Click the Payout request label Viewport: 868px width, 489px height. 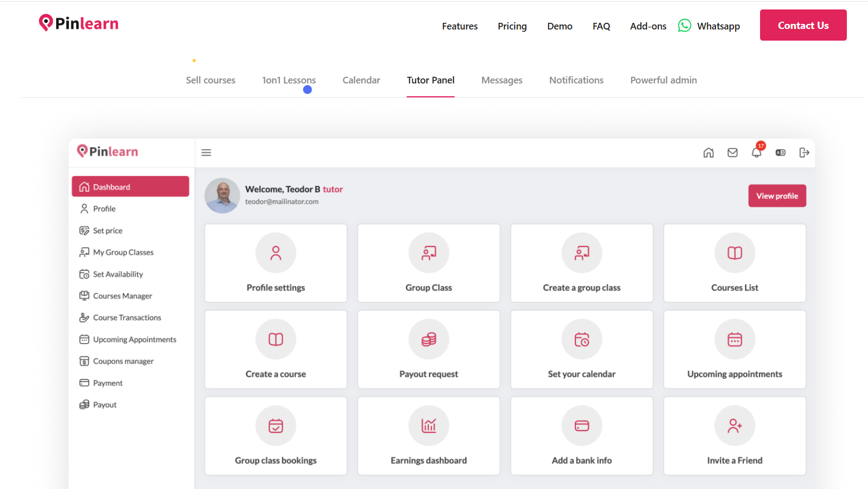pos(428,374)
